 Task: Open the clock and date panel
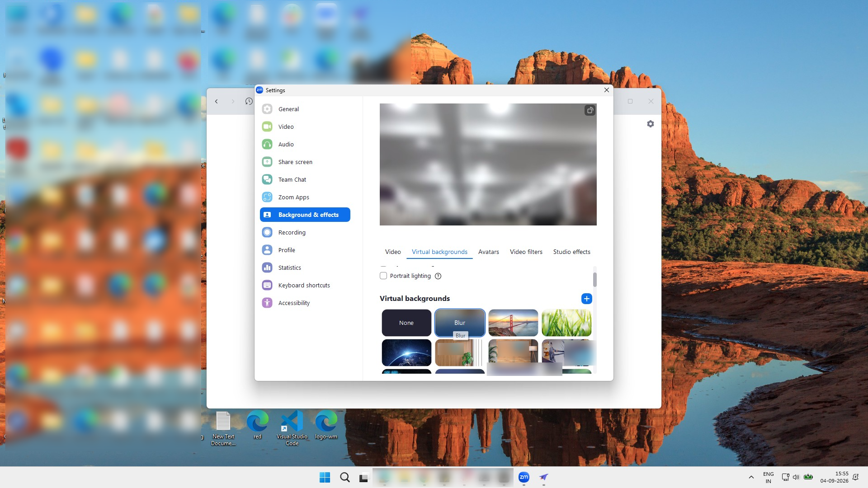[835, 477]
